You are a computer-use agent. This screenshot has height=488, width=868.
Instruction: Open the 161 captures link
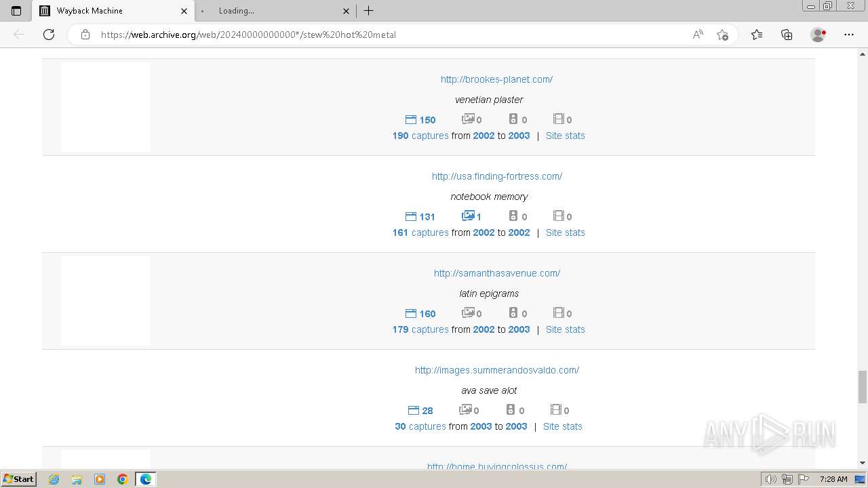coord(420,232)
